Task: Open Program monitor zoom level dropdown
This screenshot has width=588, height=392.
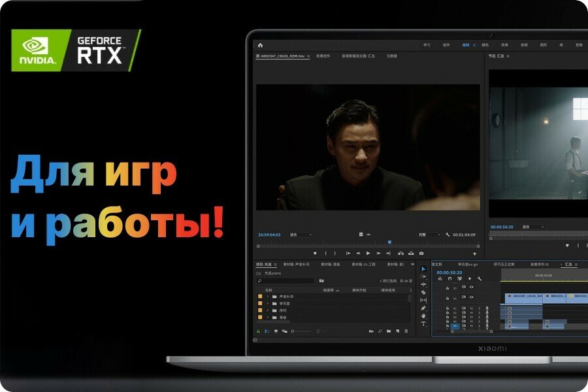Action: coord(533,227)
